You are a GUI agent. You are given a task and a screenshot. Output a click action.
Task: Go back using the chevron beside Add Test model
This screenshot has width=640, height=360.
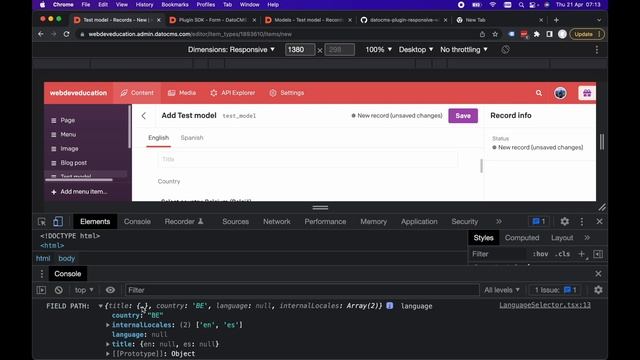pos(144,116)
